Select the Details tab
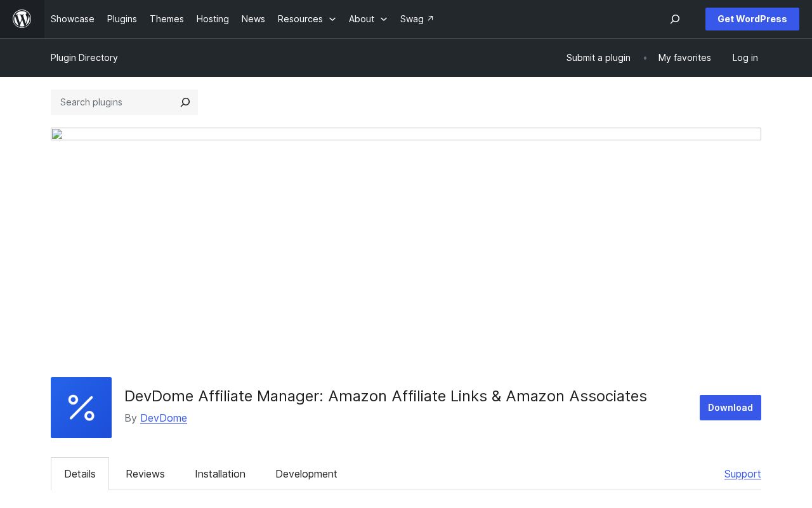This screenshot has width=812, height=508. pos(80,474)
